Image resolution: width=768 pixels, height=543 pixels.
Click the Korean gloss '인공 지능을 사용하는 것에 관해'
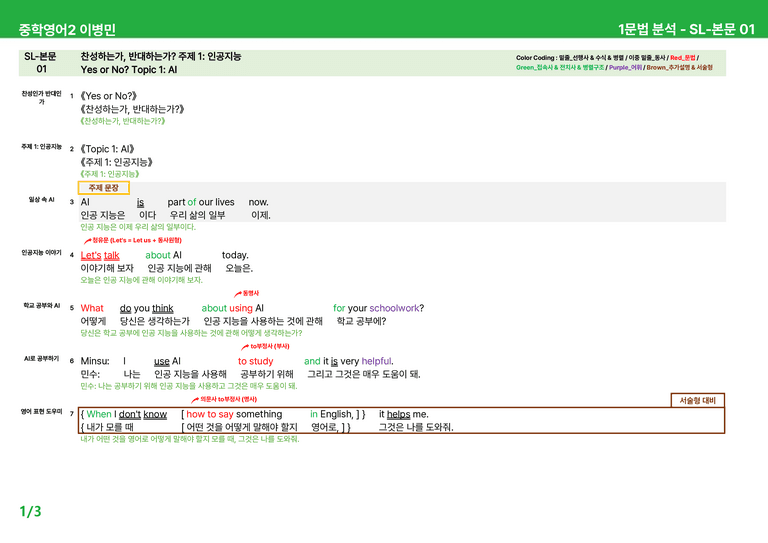coord(263,321)
